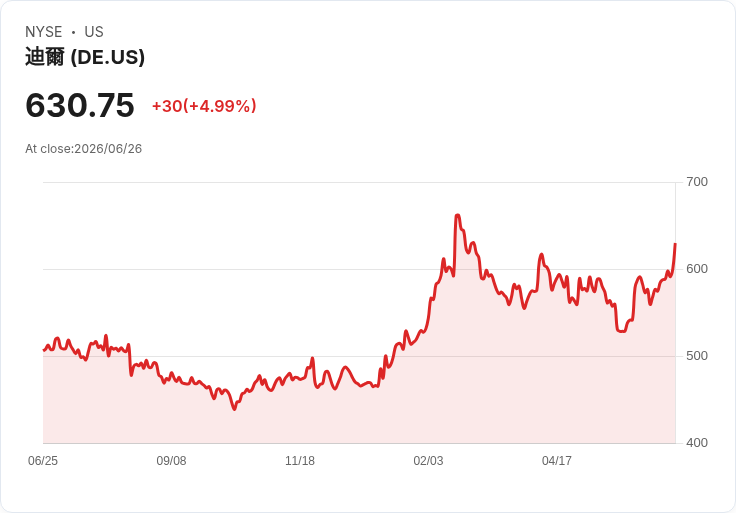The height and width of the screenshot is (513, 736).
Task: Click the current price 630.75
Action: tap(80, 105)
